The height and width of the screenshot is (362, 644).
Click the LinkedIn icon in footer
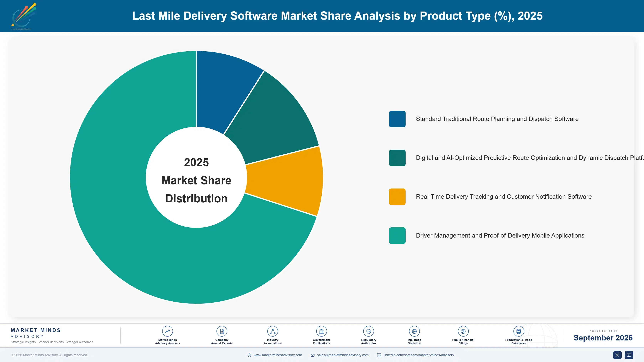(x=379, y=355)
